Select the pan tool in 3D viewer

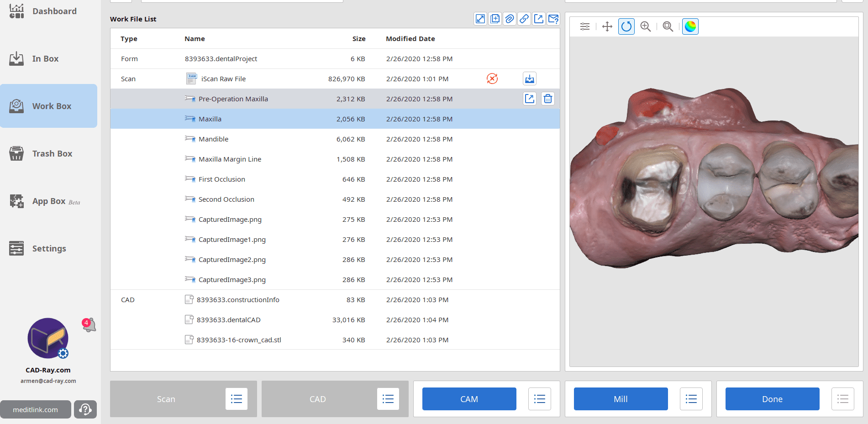(x=607, y=26)
